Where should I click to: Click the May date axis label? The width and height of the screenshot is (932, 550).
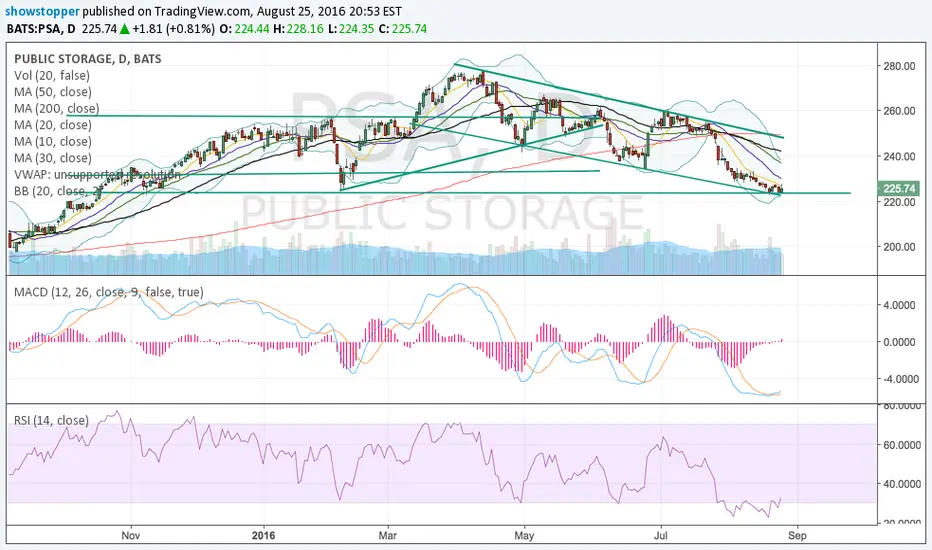[524, 536]
